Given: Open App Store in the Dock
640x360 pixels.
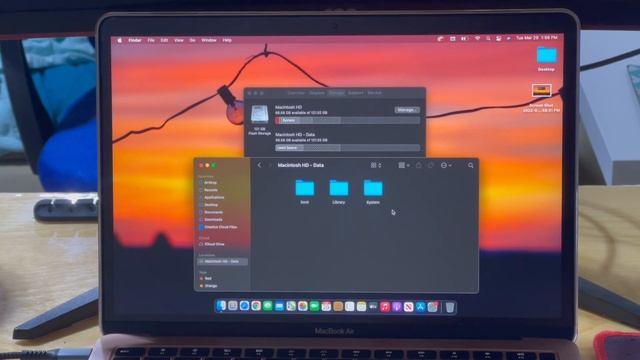Looking at the screenshot, I should point(420,306).
